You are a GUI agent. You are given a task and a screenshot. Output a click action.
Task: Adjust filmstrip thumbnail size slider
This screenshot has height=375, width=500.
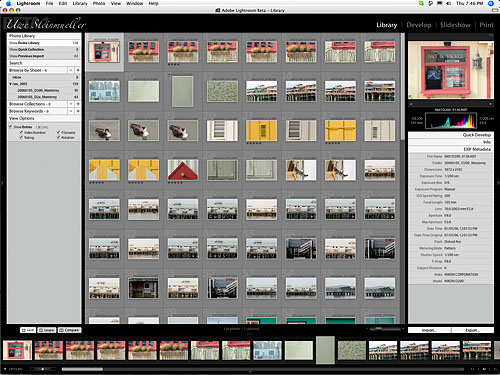click(42, 369)
